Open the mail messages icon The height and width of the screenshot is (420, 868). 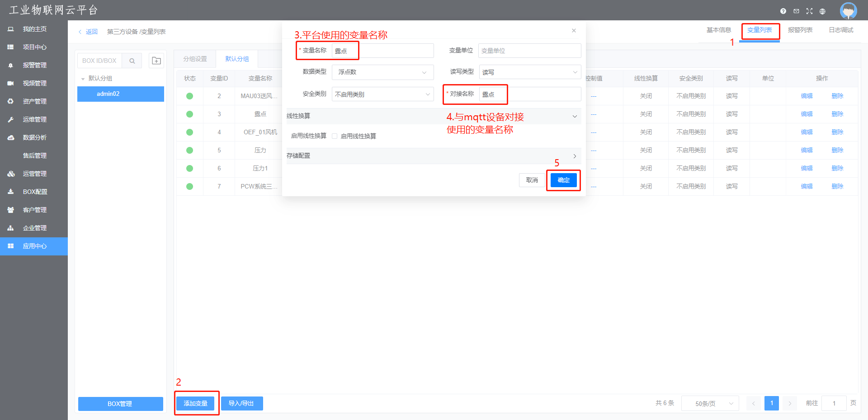(796, 11)
